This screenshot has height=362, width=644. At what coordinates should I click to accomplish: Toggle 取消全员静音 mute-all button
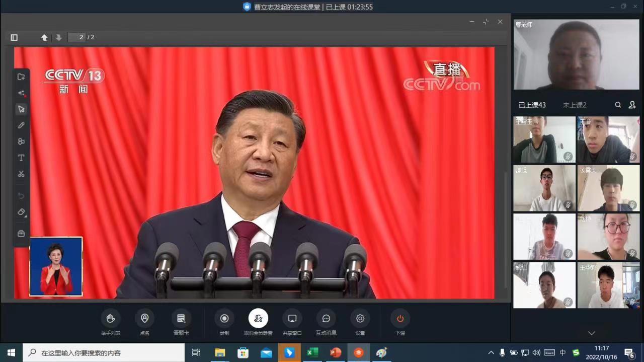tap(258, 319)
